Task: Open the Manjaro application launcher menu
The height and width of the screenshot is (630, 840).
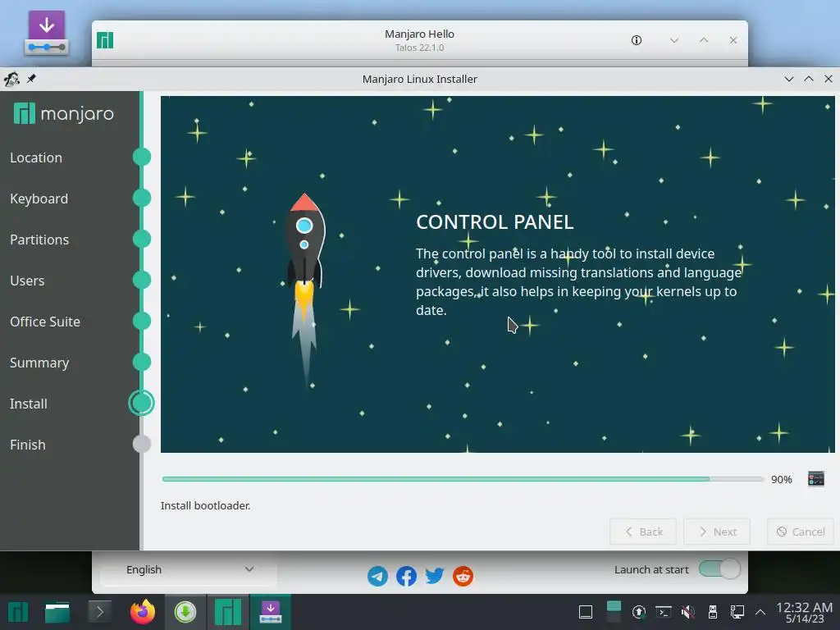Action: pos(18,612)
